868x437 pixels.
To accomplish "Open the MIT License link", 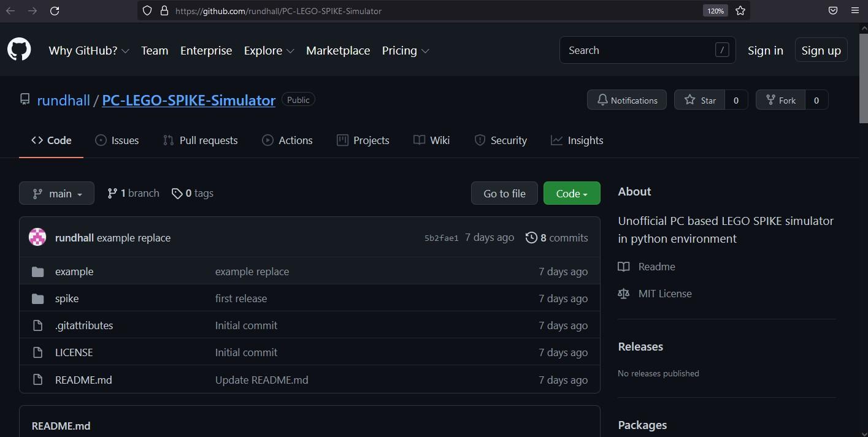I will coord(665,294).
